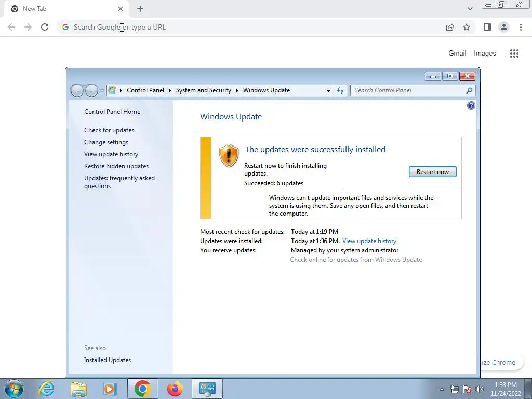
Task: Click the Control Panel back arrow button
Action: pos(77,90)
